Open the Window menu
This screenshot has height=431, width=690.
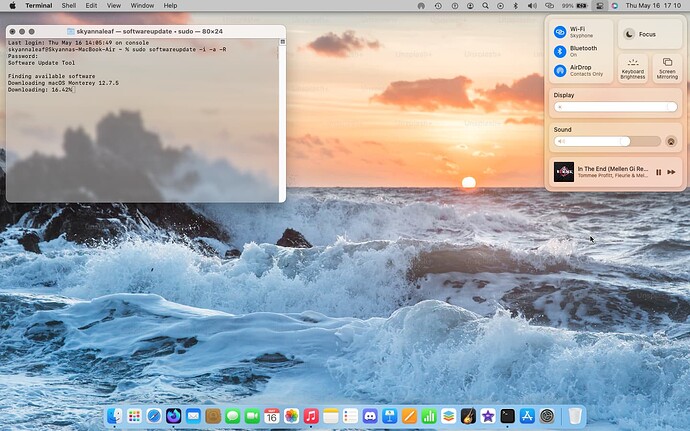(142, 6)
